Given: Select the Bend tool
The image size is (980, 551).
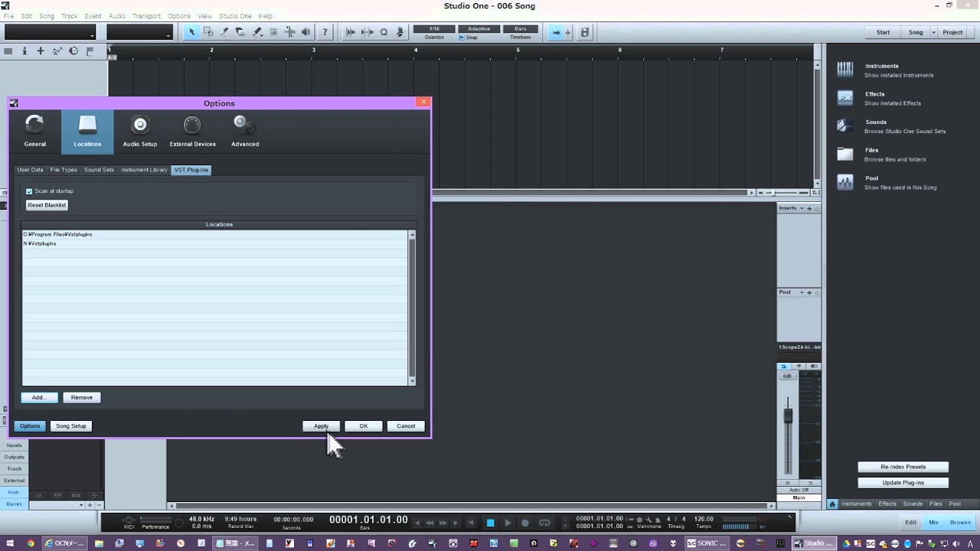Looking at the screenshot, I should pyautogui.click(x=289, y=32).
